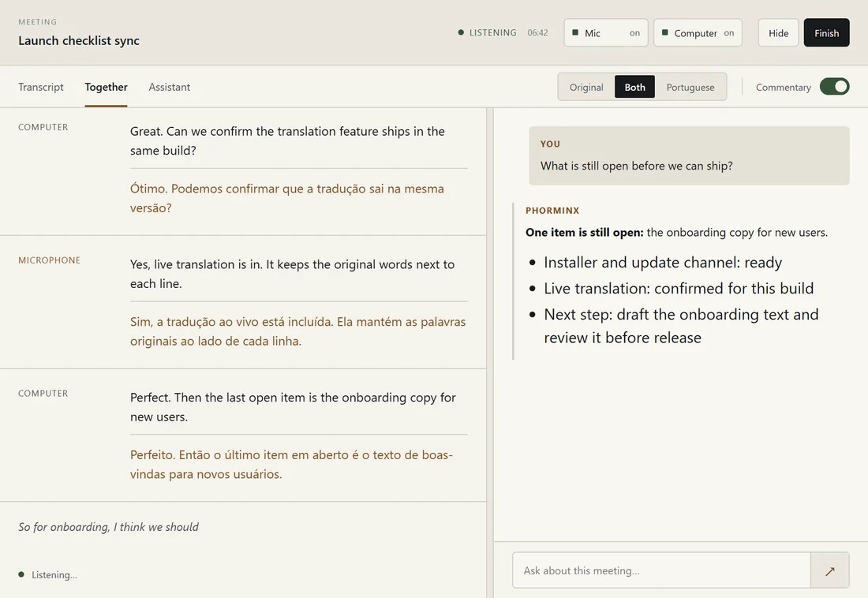The image size is (868, 598).
Task: Click bullet 'Installer and update channel: ready'
Action: point(663,263)
